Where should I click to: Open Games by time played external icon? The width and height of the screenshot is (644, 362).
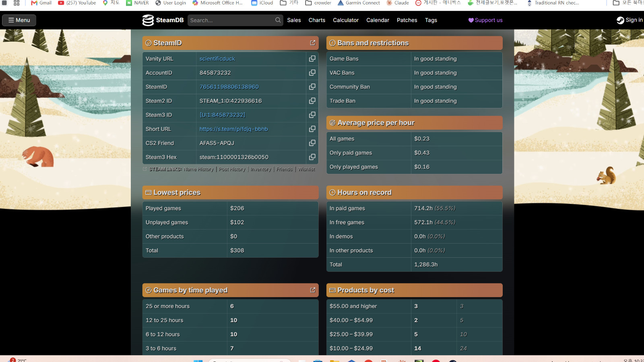tap(313, 290)
